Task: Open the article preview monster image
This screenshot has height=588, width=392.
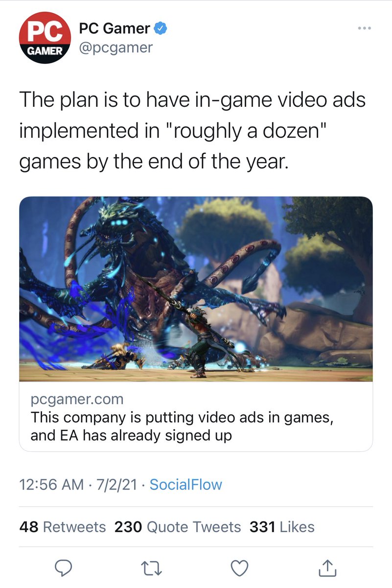Action: click(196, 289)
